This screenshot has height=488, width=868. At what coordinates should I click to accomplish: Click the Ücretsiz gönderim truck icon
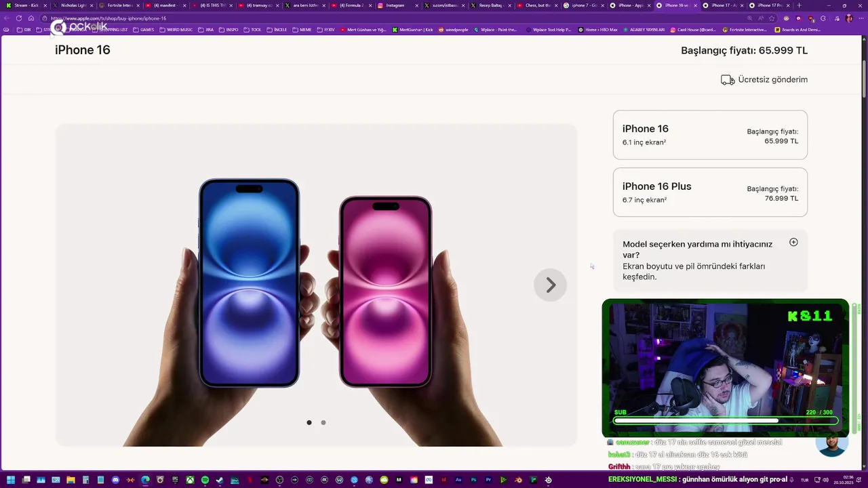tap(728, 80)
